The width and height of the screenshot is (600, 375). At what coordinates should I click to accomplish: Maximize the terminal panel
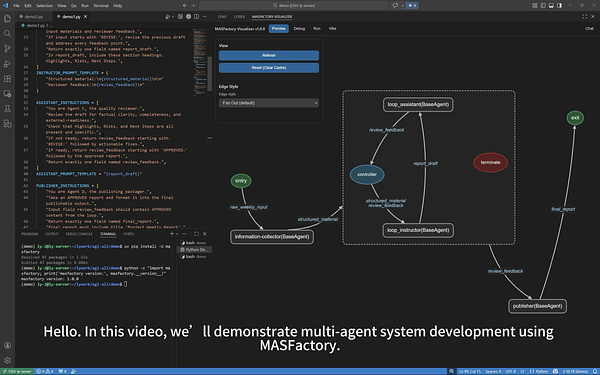point(196,233)
